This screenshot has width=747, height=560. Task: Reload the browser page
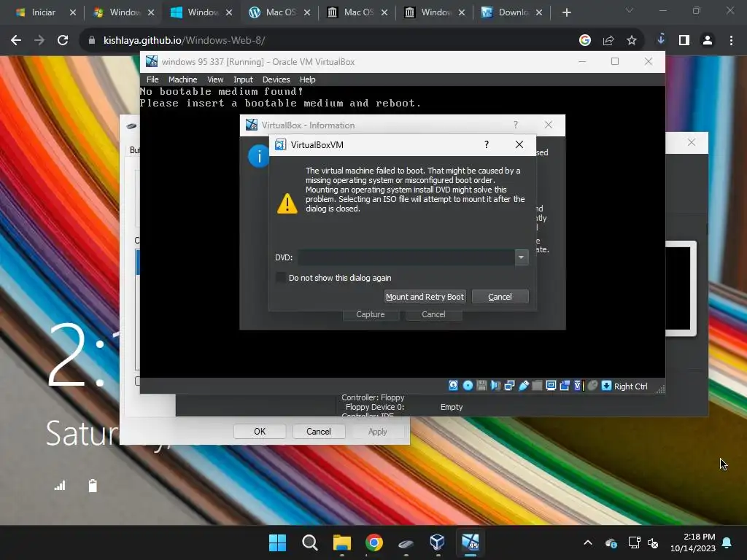pos(63,41)
